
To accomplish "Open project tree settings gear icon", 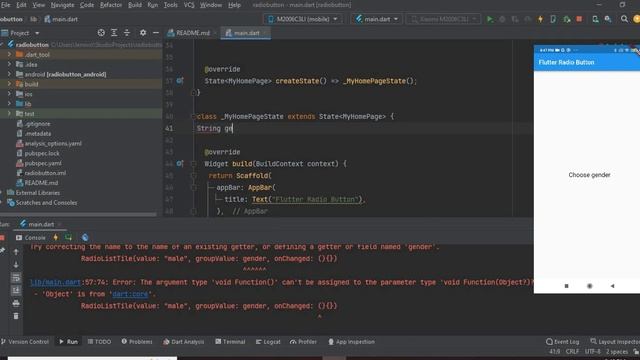I will point(143,33).
